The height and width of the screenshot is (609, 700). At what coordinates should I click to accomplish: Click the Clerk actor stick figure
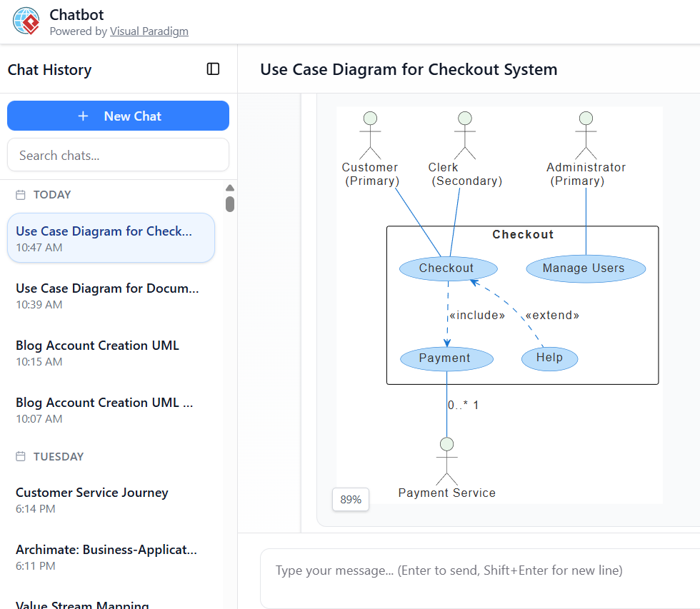click(465, 135)
